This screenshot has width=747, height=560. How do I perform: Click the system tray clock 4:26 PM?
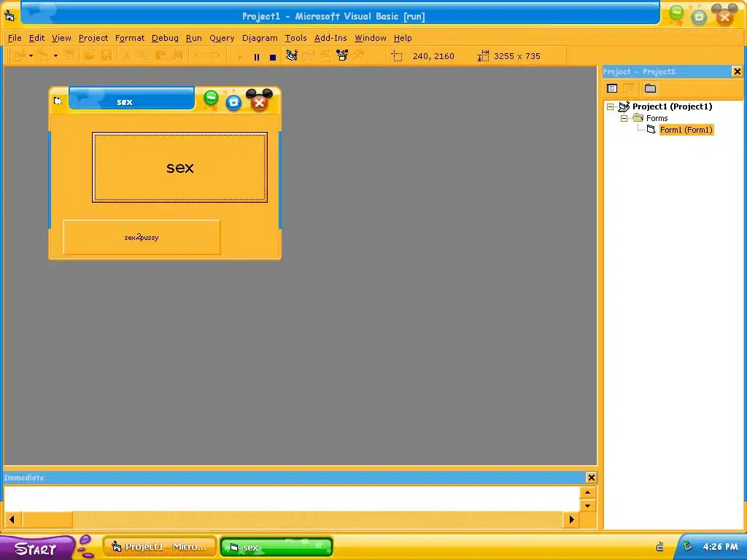720,547
